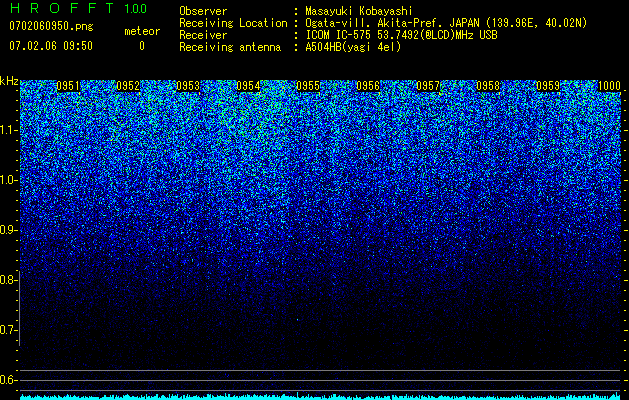
Task: Click the gray vertical range bar beside 0.7
Action: 19,308
